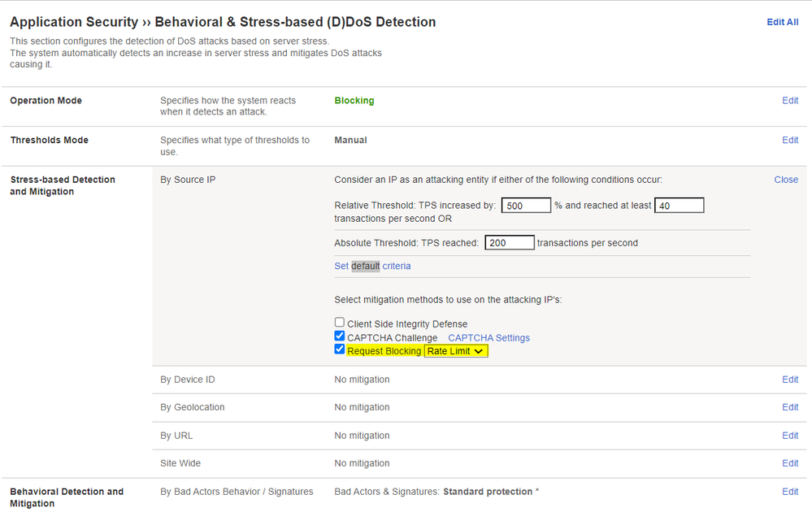
Task: Edit the By Geolocation mitigation
Action: (x=790, y=407)
